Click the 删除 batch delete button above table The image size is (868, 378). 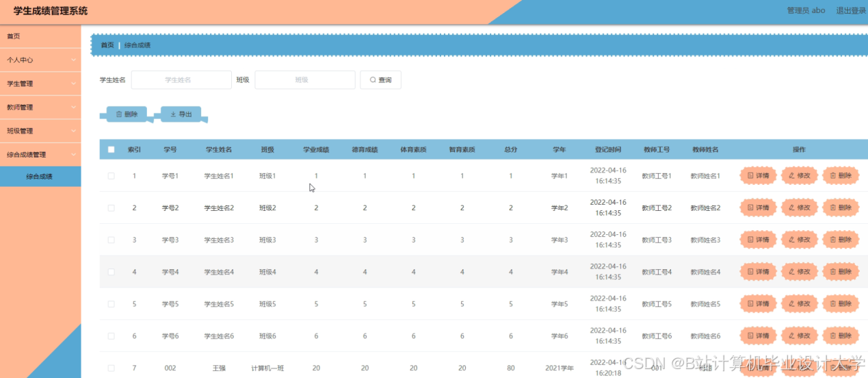(127, 114)
